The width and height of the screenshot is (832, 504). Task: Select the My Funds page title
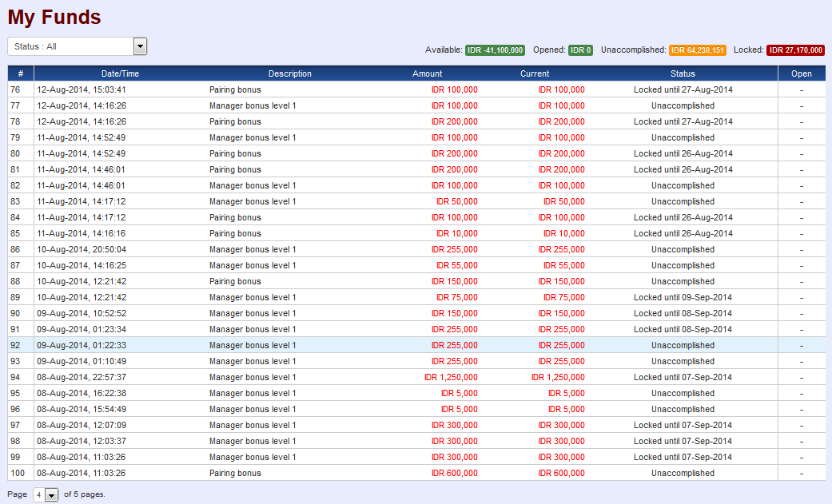(54, 17)
